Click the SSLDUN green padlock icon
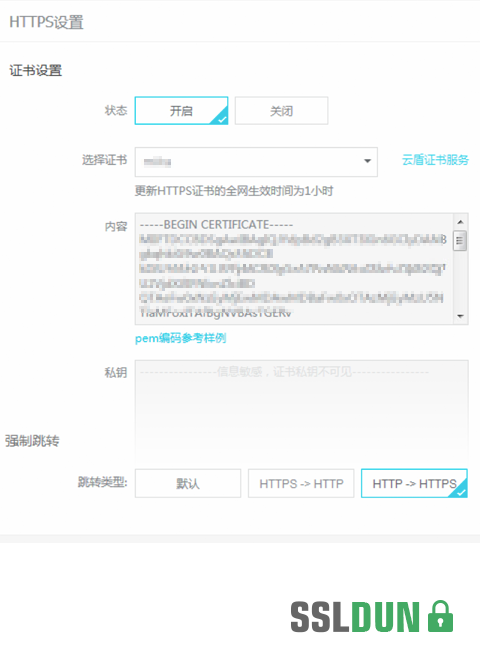This screenshot has height=649, width=480. click(440, 616)
